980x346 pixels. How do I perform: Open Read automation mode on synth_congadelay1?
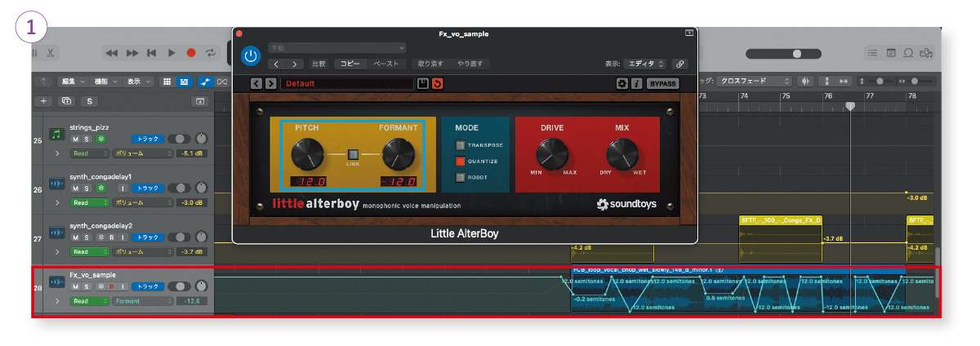[x=89, y=202]
